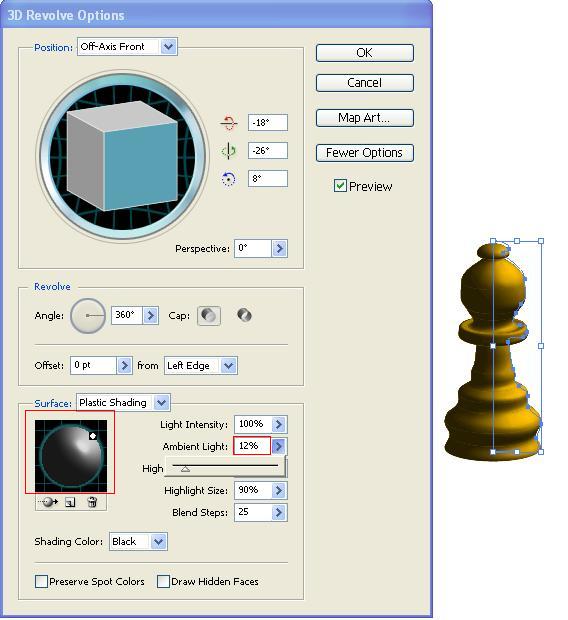This screenshot has width=568, height=620.
Task: Click the Angle field showing 360°
Action: (127, 316)
